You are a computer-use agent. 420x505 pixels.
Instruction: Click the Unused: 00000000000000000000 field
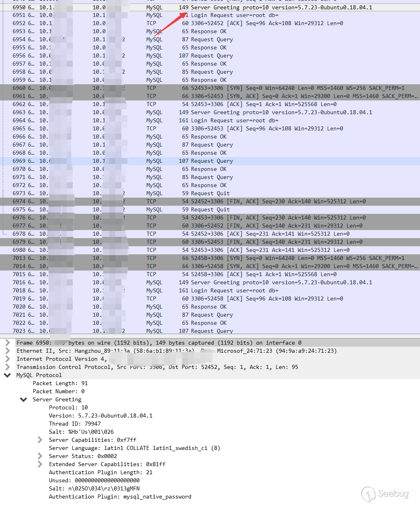click(x=94, y=480)
